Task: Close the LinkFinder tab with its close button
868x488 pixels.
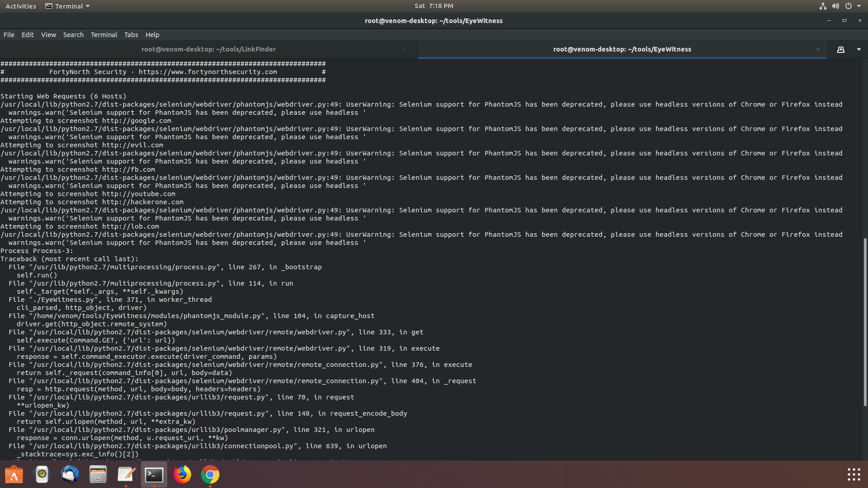Action: pos(405,49)
